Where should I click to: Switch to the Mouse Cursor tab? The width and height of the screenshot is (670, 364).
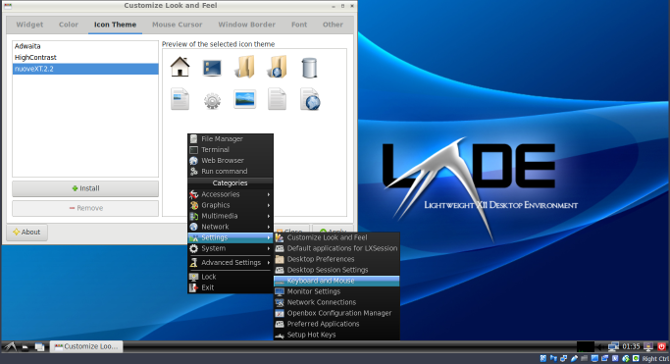tap(177, 25)
